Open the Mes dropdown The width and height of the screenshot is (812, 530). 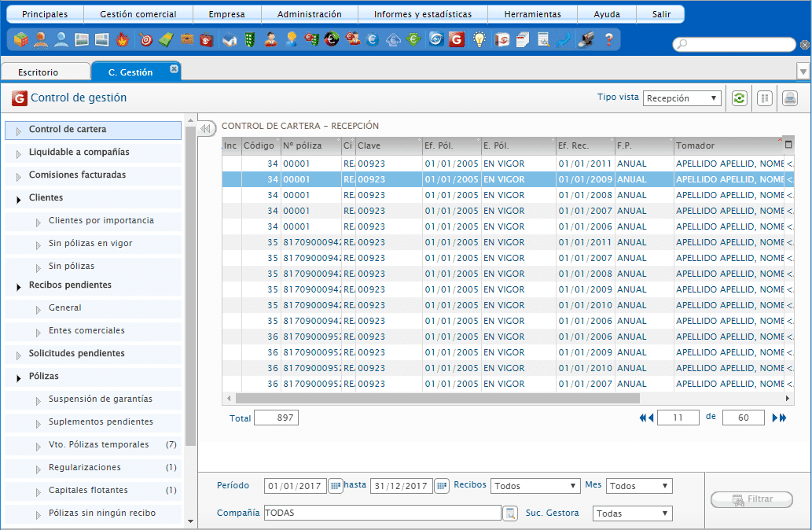click(639, 486)
